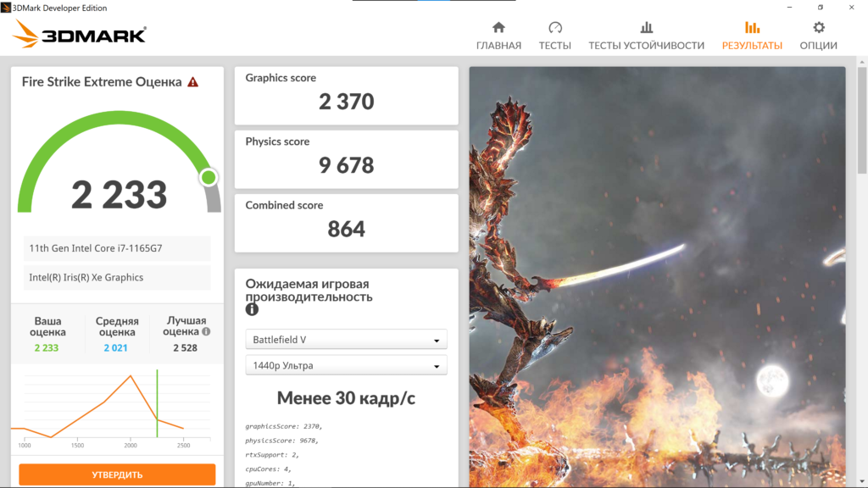The image size is (868, 488).
Task: Click the physicsScore: 9678 debug line
Action: click(x=281, y=441)
